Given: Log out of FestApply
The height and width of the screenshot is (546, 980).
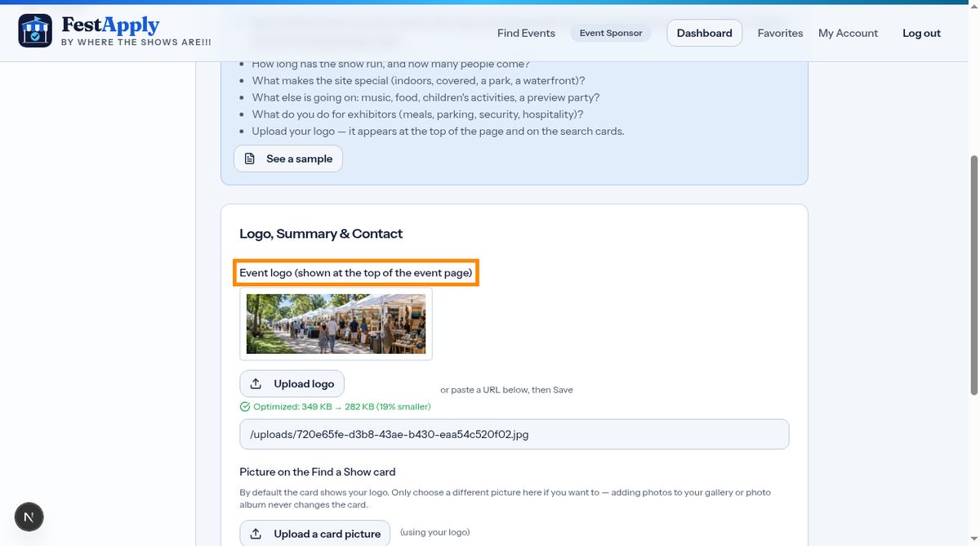Looking at the screenshot, I should coord(921,33).
